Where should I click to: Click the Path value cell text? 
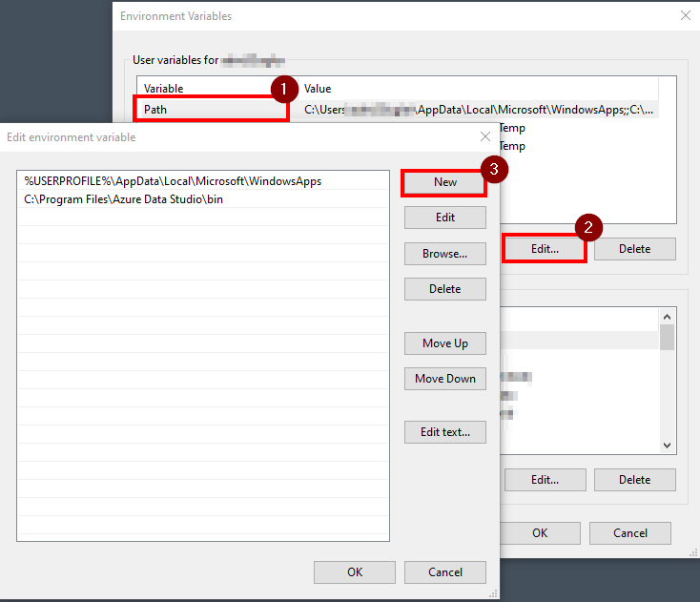click(x=478, y=110)
